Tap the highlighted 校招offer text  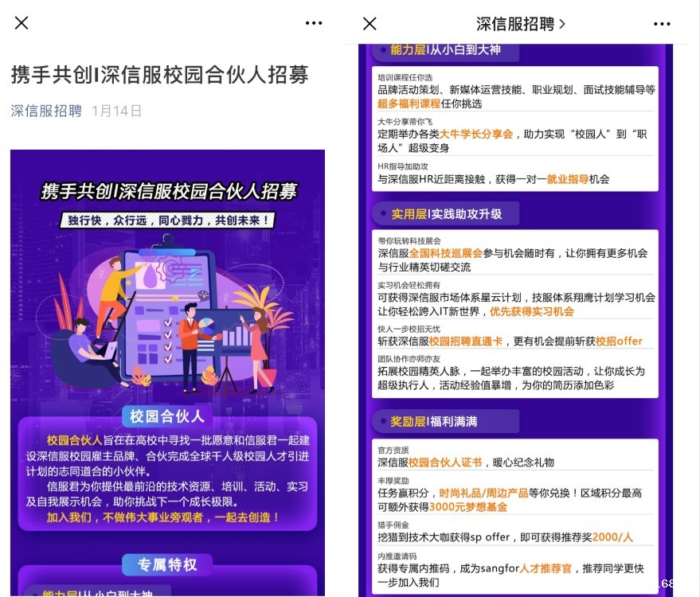tap(620, 341)
